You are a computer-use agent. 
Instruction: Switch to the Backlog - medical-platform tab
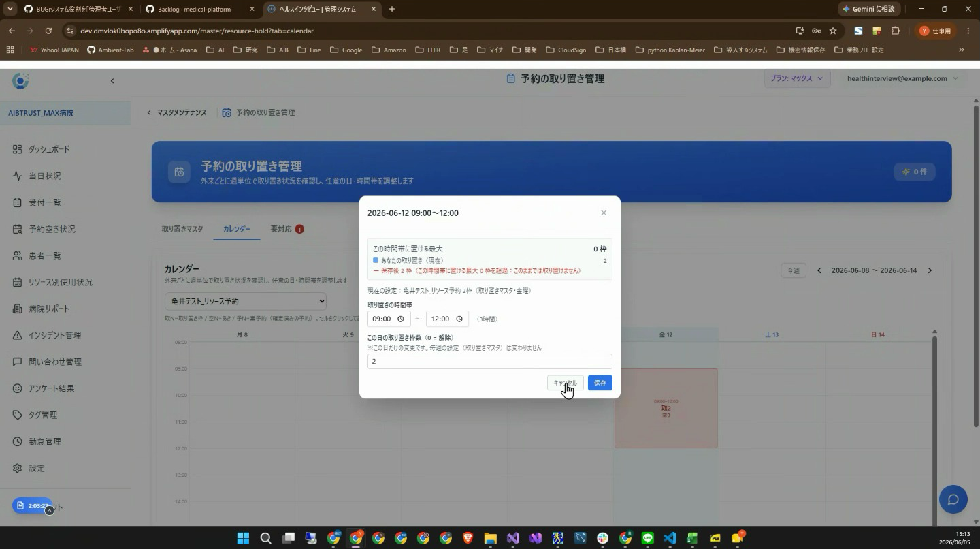(x=200, y=9)
